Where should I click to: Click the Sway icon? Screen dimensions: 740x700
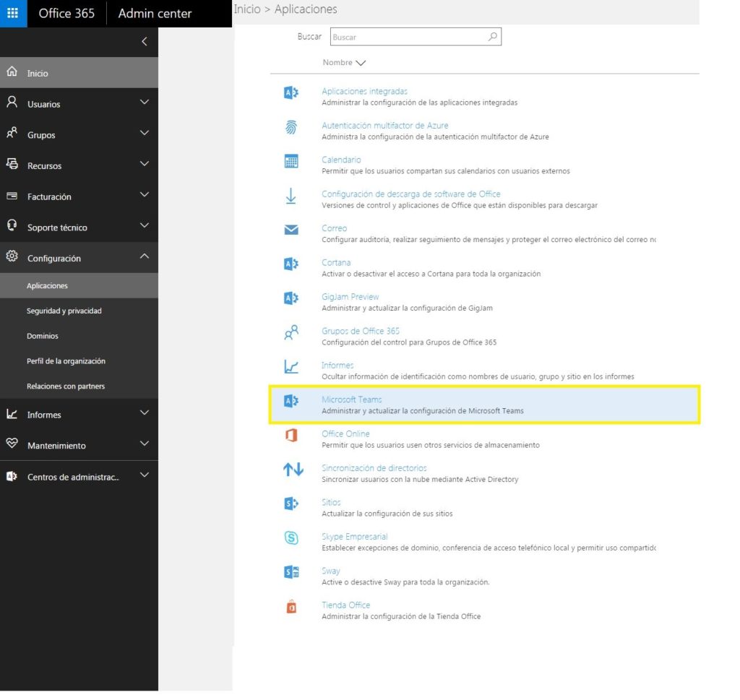(291, 572)
